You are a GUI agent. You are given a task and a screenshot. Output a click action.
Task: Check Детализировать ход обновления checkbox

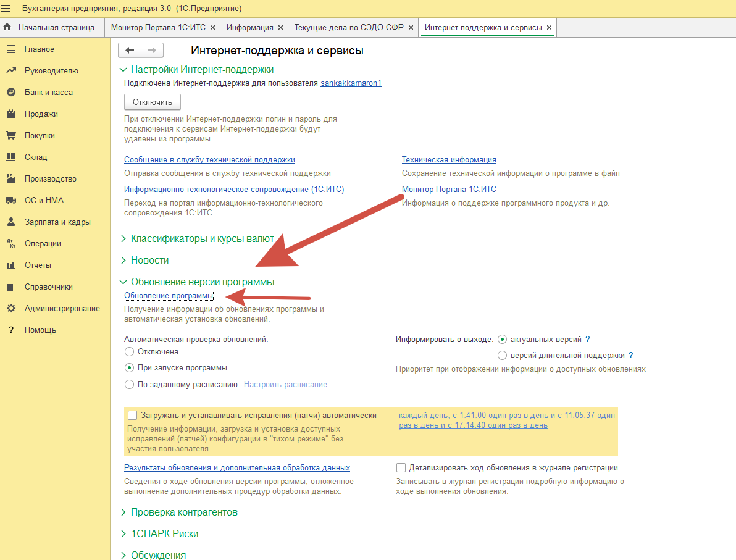pos(401,468)
